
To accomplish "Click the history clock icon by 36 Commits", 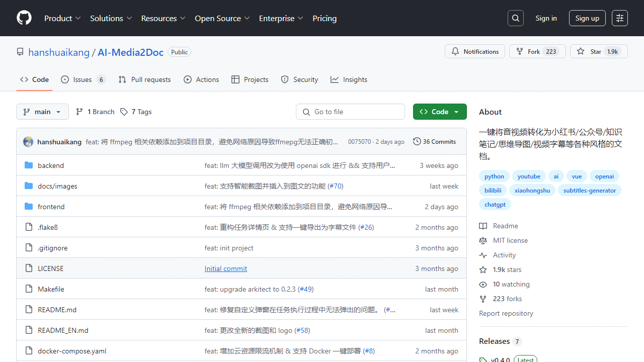I will [417, 142].
